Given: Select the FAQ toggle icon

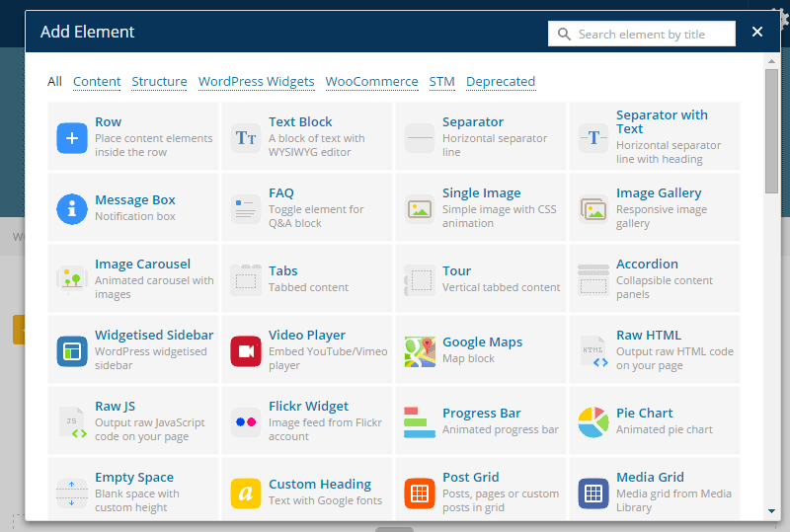Looking at the screenshot, I should [x=246, y=208].
